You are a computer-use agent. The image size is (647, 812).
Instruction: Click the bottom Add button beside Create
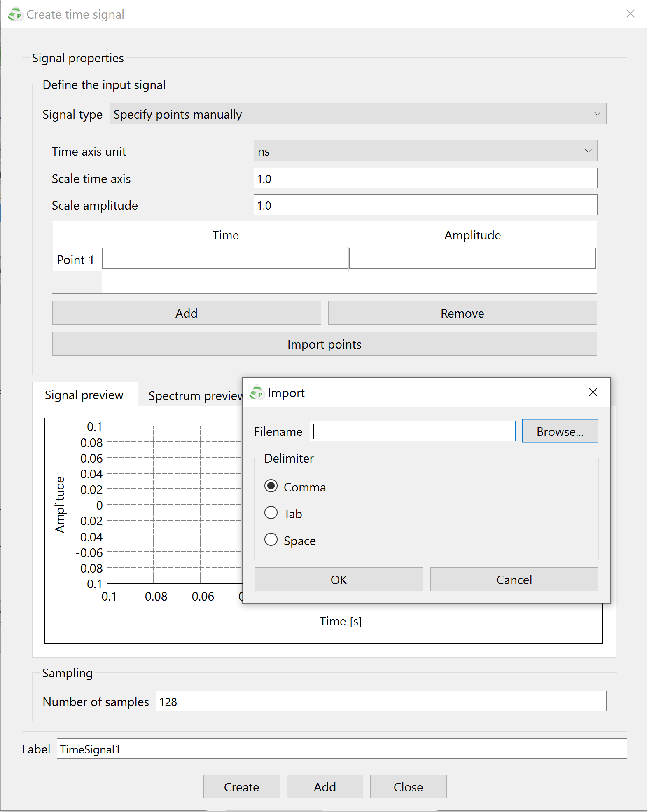(x=325, y=786)
